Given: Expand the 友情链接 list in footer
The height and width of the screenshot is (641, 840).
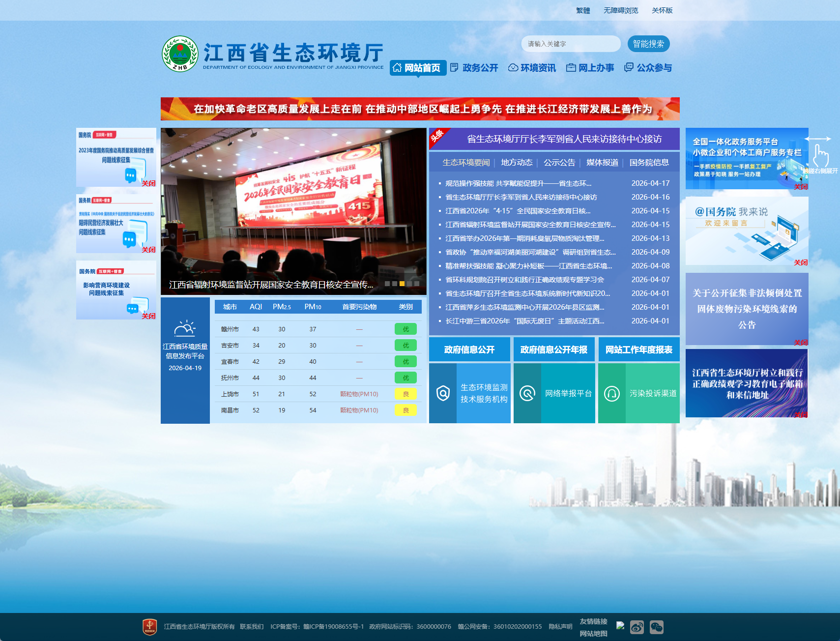Looking at the screenshot, I should [593, 621].
